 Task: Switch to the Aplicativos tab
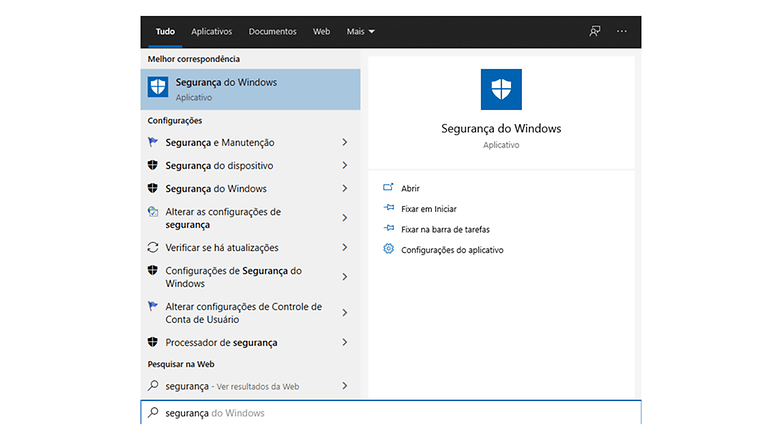211,31
